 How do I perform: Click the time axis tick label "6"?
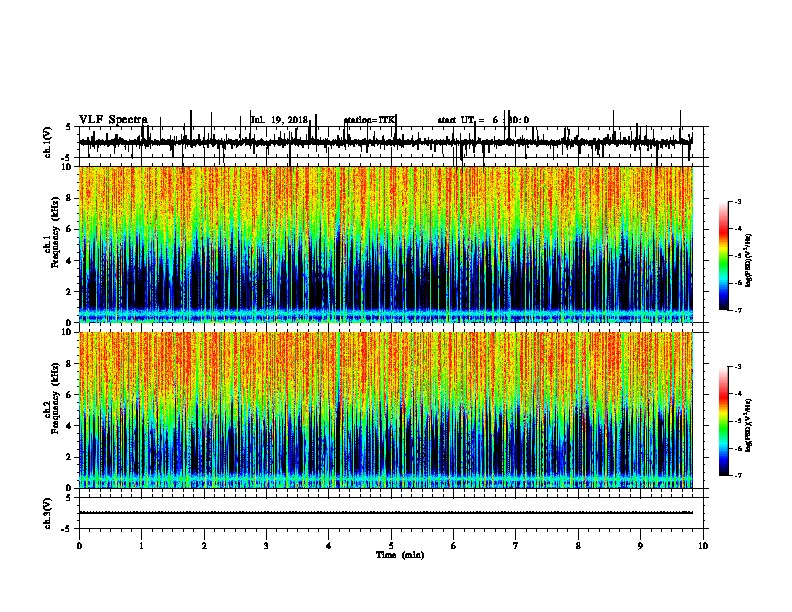[x=454, y=545]
